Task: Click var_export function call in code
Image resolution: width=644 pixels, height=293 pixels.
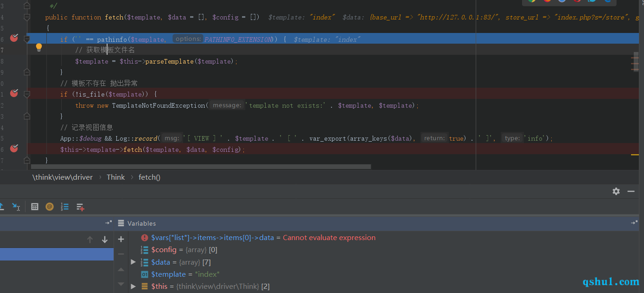Action: tap(328, 138)
